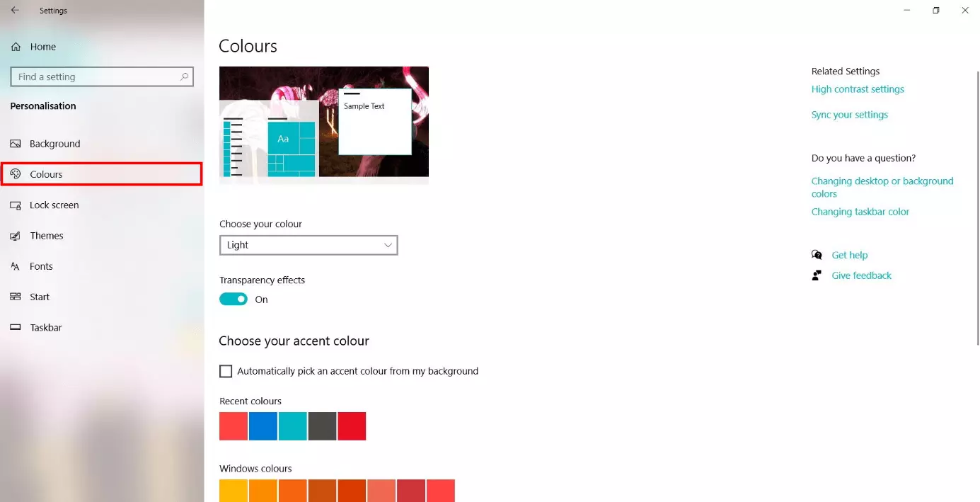Click the Get help link

tap(849, 255)
